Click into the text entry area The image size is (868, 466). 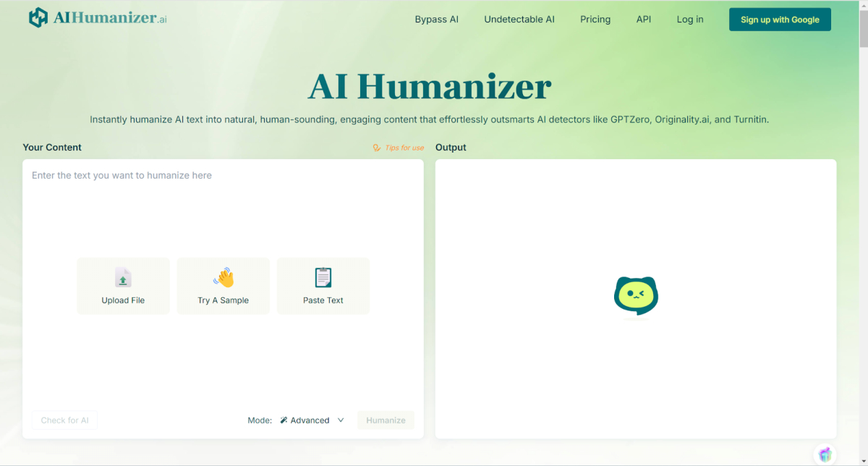[x=223, y=210]
